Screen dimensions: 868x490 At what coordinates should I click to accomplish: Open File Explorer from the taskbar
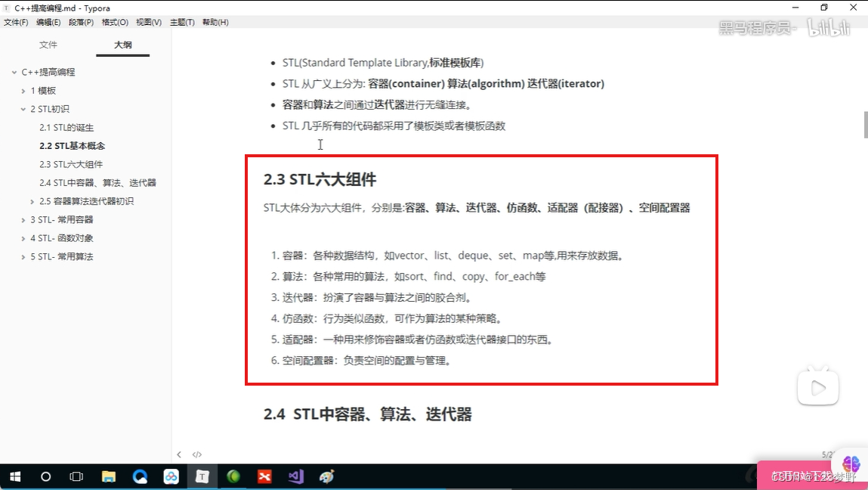coord(109,476)
